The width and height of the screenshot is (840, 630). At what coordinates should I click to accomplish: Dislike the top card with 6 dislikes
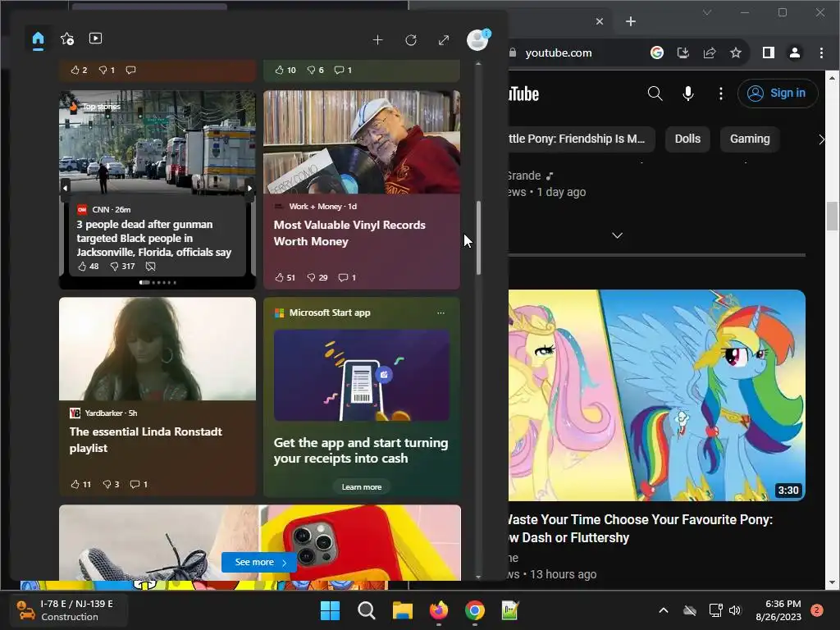point(315,71)
